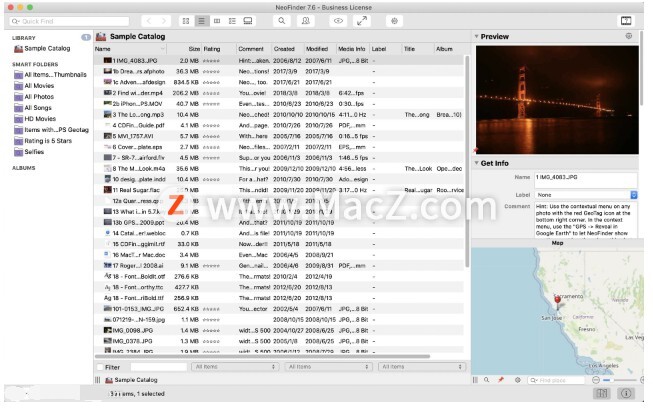Open the Preview panel gear options
The height and width of the screenshot is (410, 653).
pos(629,36)
